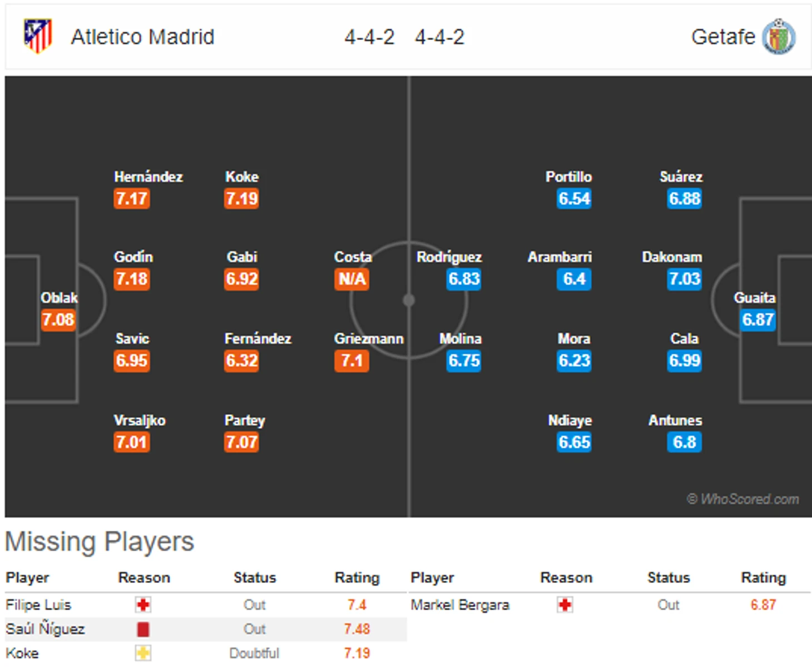The image size is (812, 667).
Task: Click Filipe Luis injury cross icon
Action: tap(143, 605)
